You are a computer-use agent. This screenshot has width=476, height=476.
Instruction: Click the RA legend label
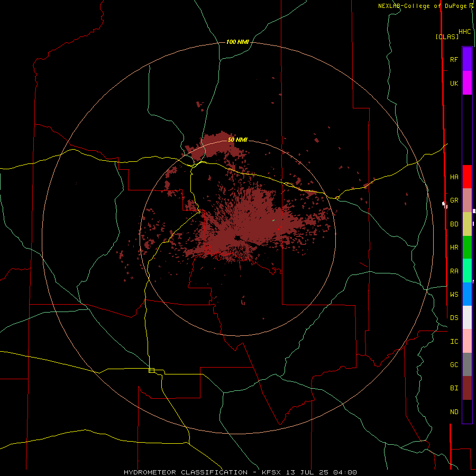(454, 271)
